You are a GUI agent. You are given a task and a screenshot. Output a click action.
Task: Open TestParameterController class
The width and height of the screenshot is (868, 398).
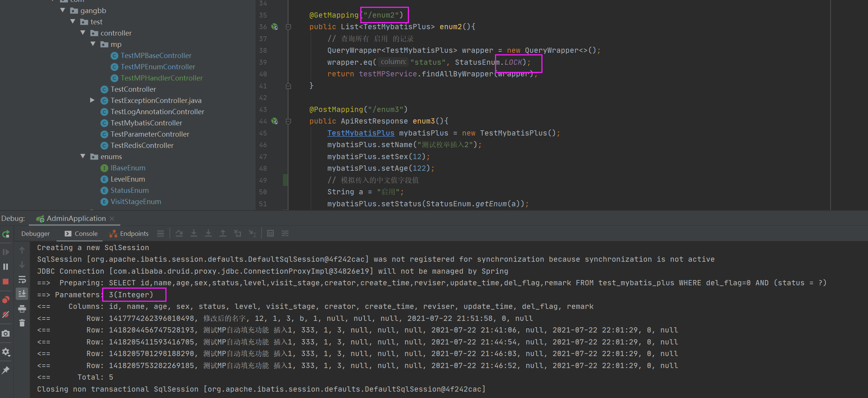pos(150,134)
